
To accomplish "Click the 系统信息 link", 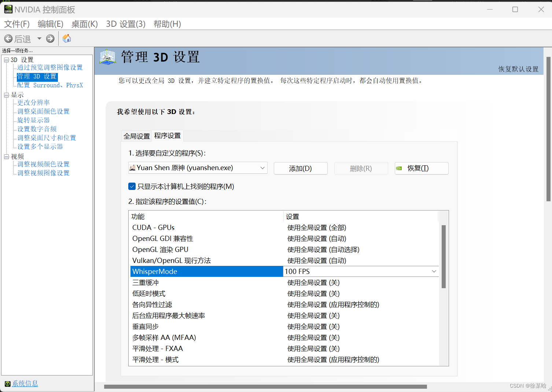I will (x=25, y=384).
